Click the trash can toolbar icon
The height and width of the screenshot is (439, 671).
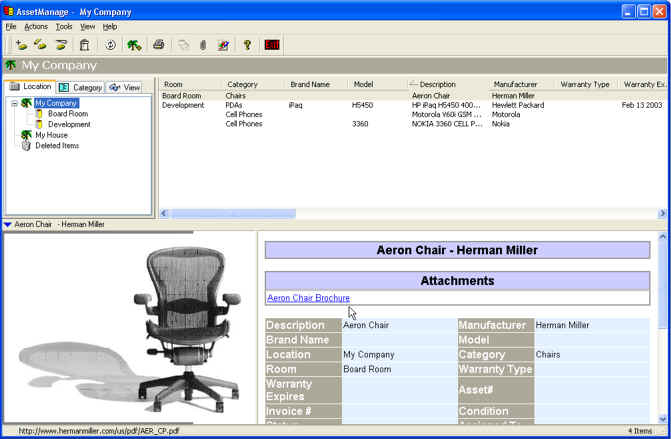[85, 44]
